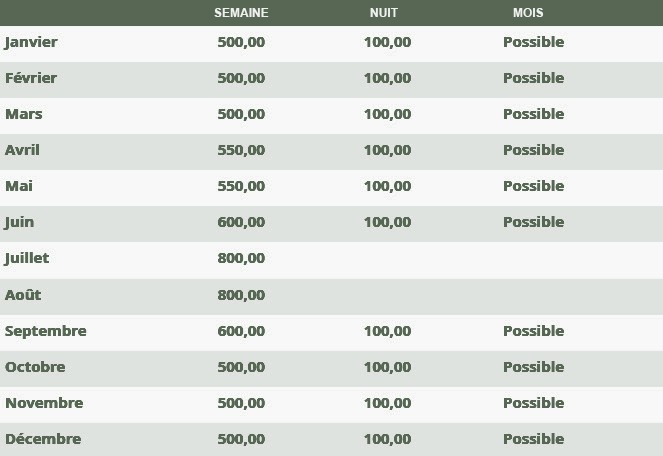This screenshot has height=456, width=663.
Task: Click "Possible" in the Octobre row
Action: (533, 367)
